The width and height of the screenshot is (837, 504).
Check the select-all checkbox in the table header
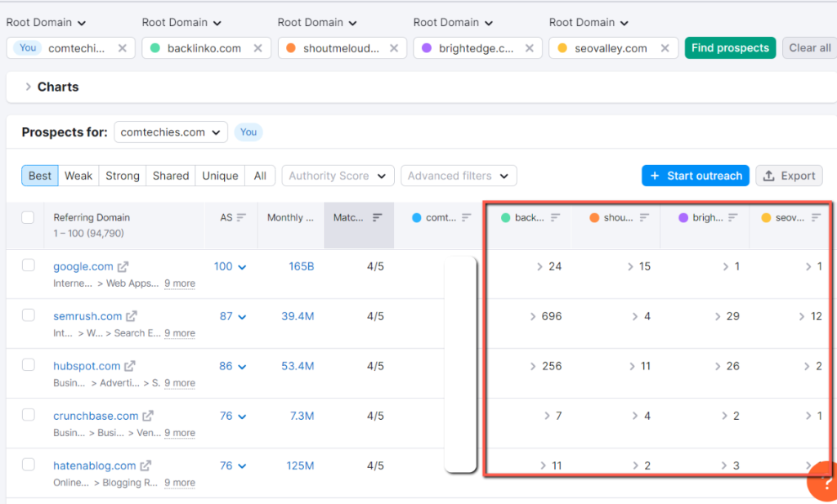(x=28, y=217)
